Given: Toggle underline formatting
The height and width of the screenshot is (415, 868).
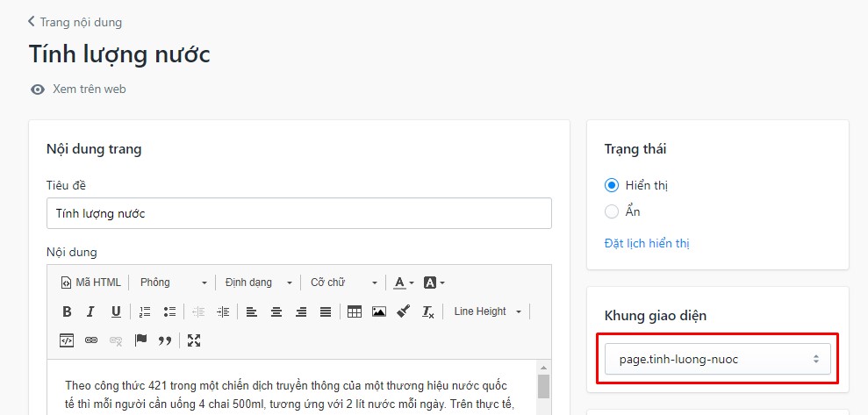Looking at the screenshot, I should [116, 311].
